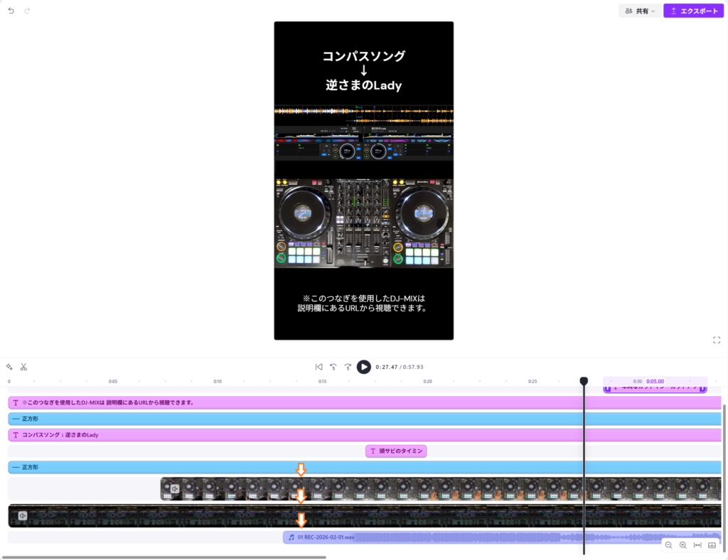Enter fullscreen preview mode
This screenshot has width=728, height=560.
(717, 340)
